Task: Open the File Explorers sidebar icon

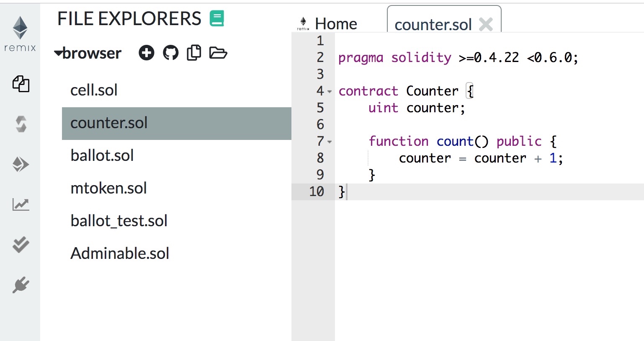Action: (x=21, y=84)
